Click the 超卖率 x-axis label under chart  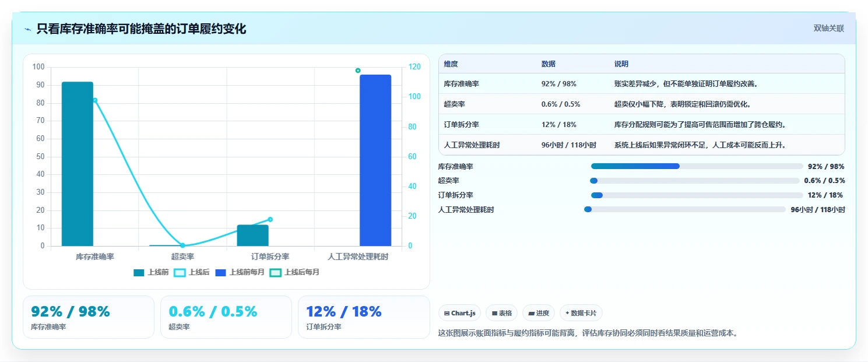[182, 256]
